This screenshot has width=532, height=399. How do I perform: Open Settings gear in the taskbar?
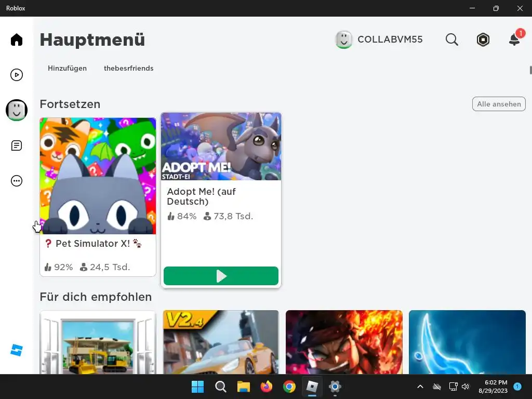point(335,387)
